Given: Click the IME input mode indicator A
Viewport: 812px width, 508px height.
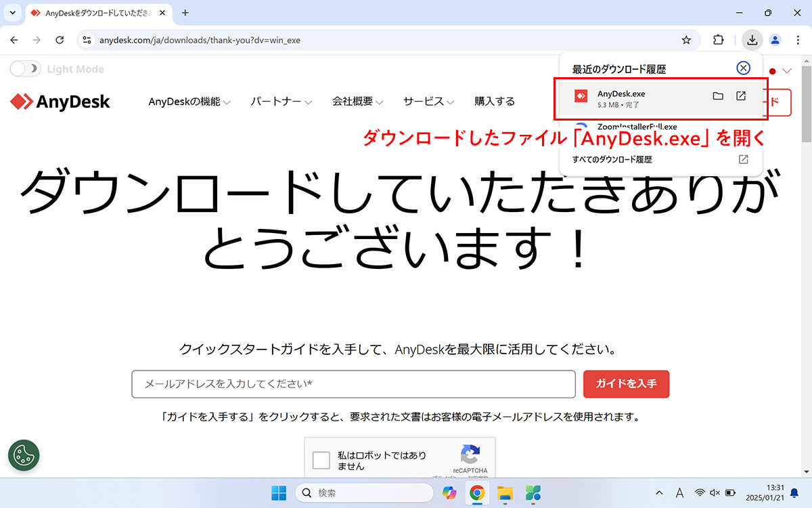Looking at the screenshot, I should (680, 492).
